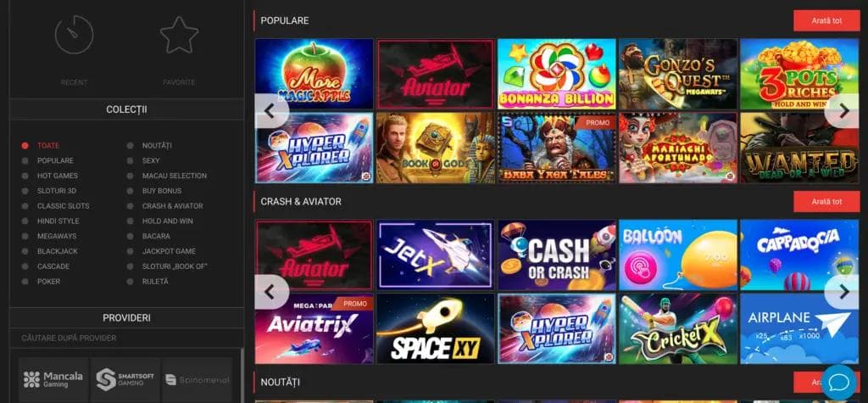Click Arată tot for Crash & Aviator section
The image size is (868, 403).
826,202
